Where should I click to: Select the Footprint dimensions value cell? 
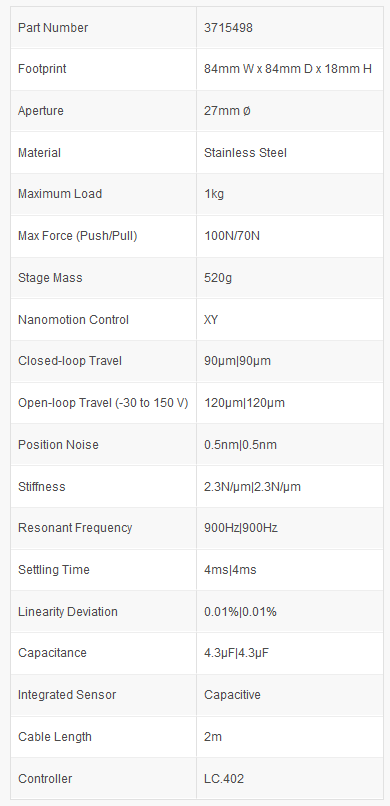coord(289,69)
